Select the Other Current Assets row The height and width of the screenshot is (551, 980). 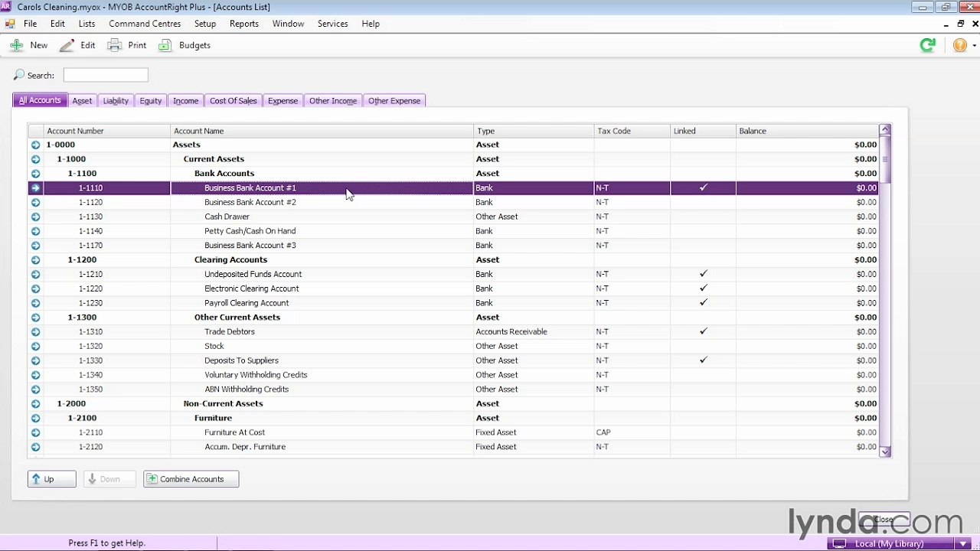[453, 318]
